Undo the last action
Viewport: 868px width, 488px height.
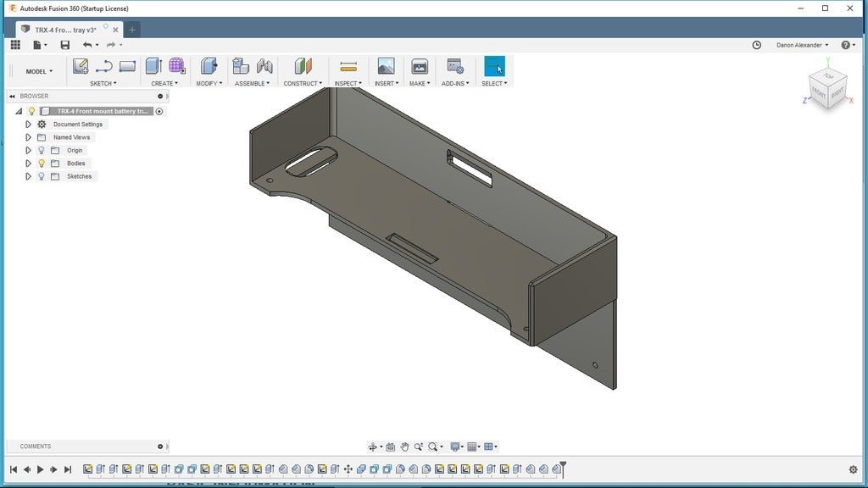click(x=87, y=45)
